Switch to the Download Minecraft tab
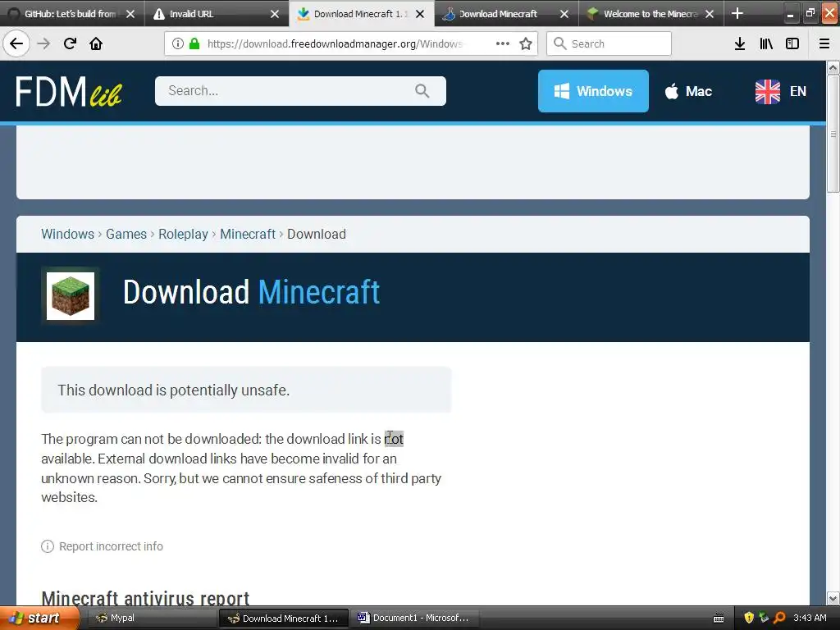The height and width of the screenshot is (630, 840). pyautogui.click(x=498, y=14)
